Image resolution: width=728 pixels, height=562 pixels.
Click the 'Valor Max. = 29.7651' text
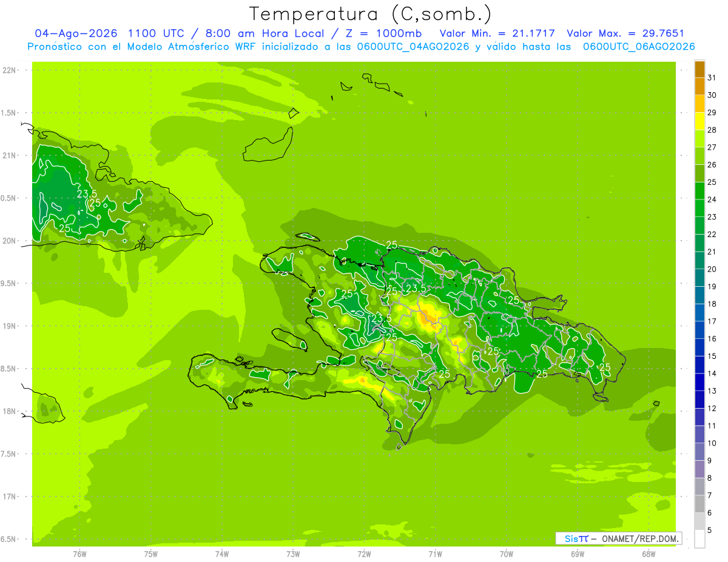coord(625,33)
